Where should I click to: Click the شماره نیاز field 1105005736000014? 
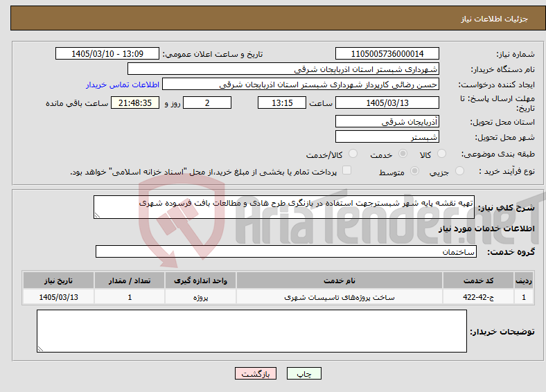387,53
